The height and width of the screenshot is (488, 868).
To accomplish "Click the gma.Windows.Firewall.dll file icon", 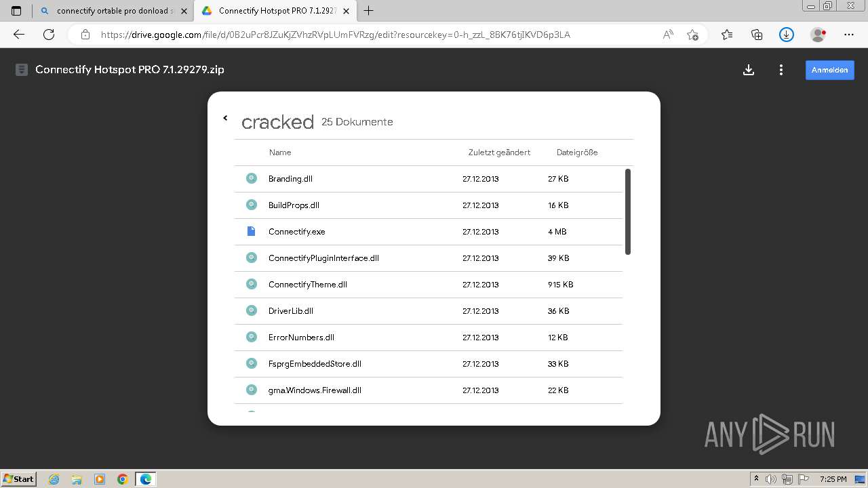I will (x=252, y=390).
